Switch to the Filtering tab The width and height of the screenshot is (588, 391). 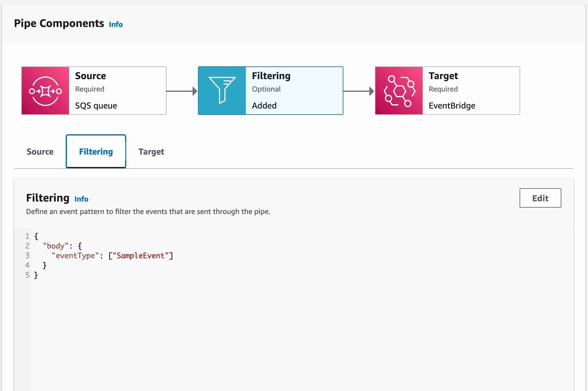pos(96,152)
